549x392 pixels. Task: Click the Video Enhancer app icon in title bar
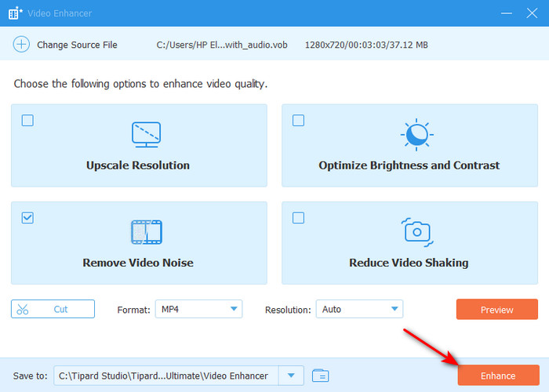(x=14, y=13)
